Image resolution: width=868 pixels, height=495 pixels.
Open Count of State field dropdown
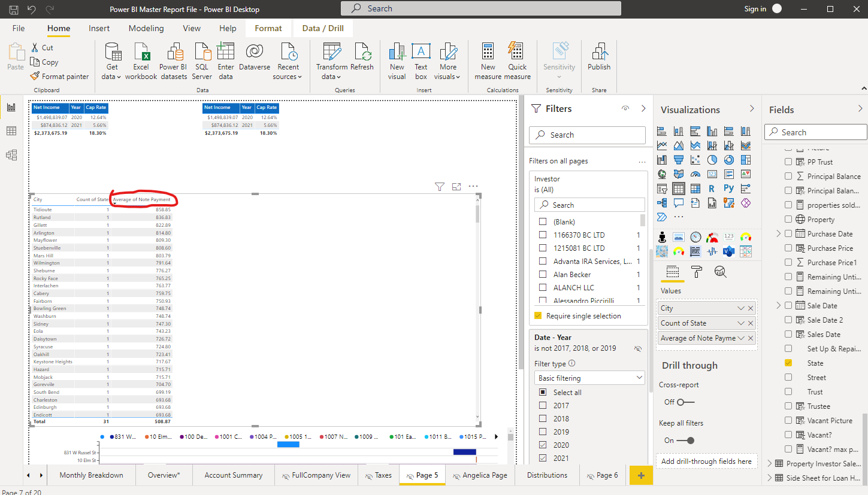coord(742,323)
